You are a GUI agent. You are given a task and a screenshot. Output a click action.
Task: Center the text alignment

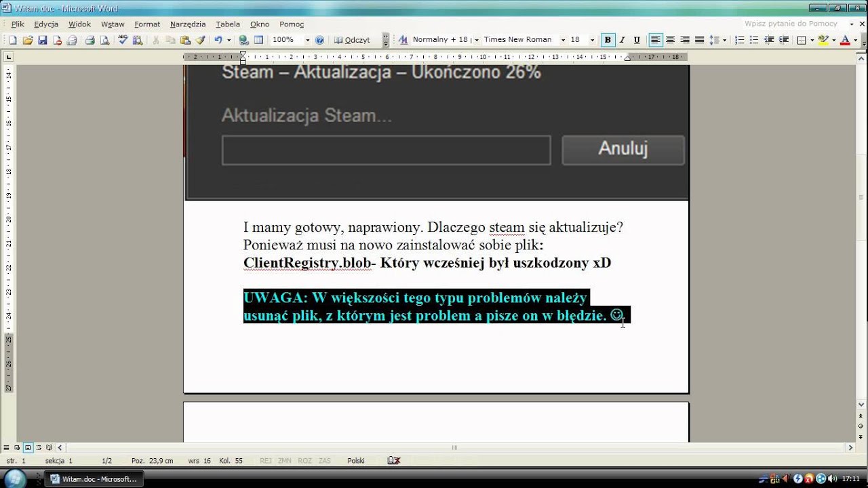pos(670,40)
